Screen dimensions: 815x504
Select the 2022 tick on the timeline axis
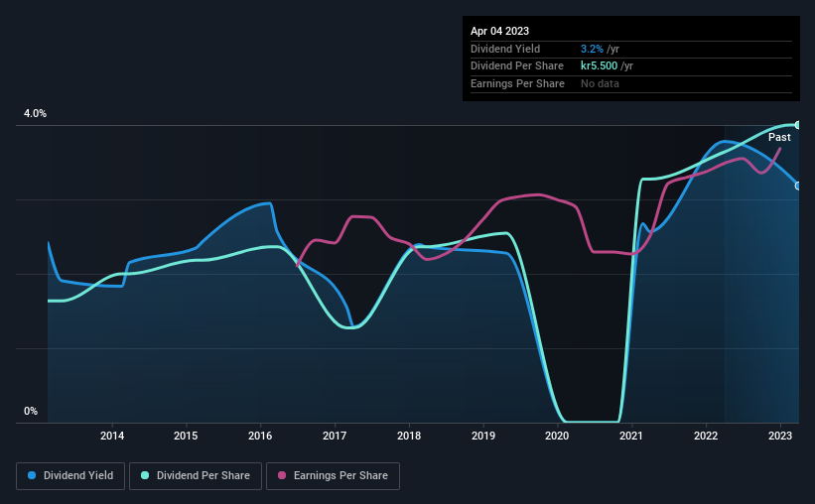point(706,436)
